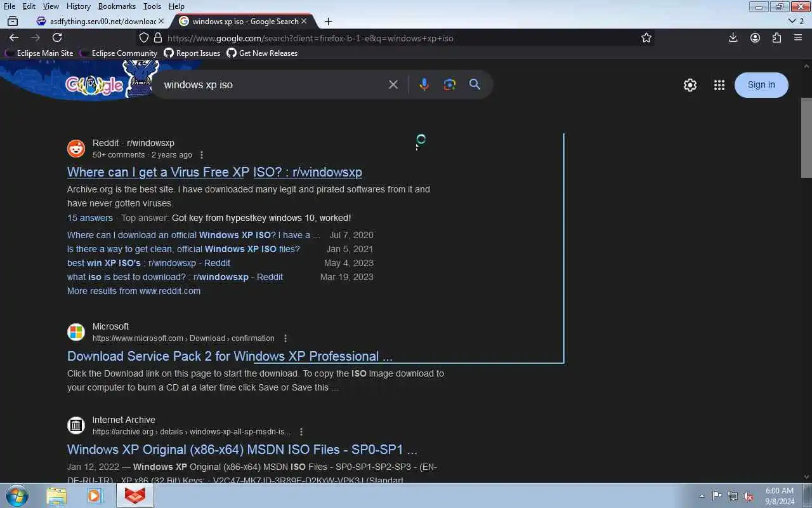Open 'Where can I download an official' sublink

[x=193, y=235]
